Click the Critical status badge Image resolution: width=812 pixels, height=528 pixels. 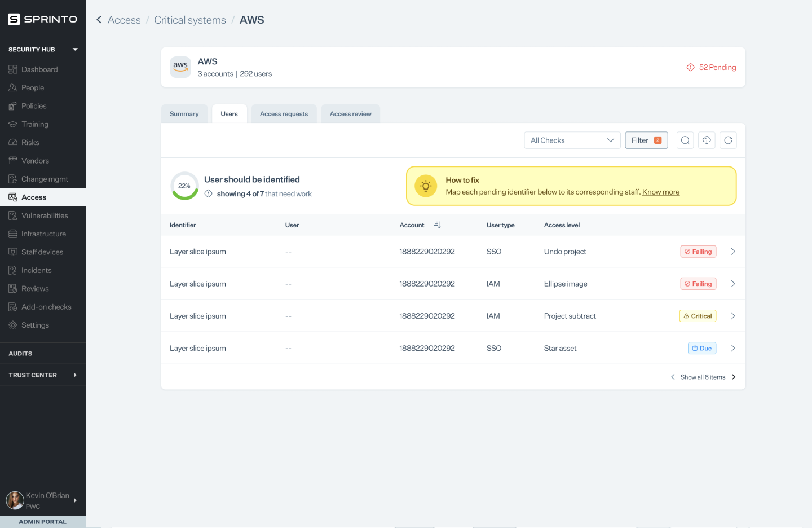[x=698, y=316]
